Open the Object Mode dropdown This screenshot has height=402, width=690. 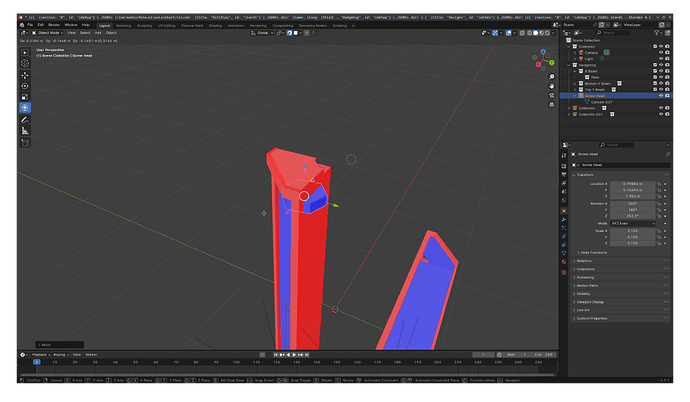pyautogui.click(x=47, y=33)
